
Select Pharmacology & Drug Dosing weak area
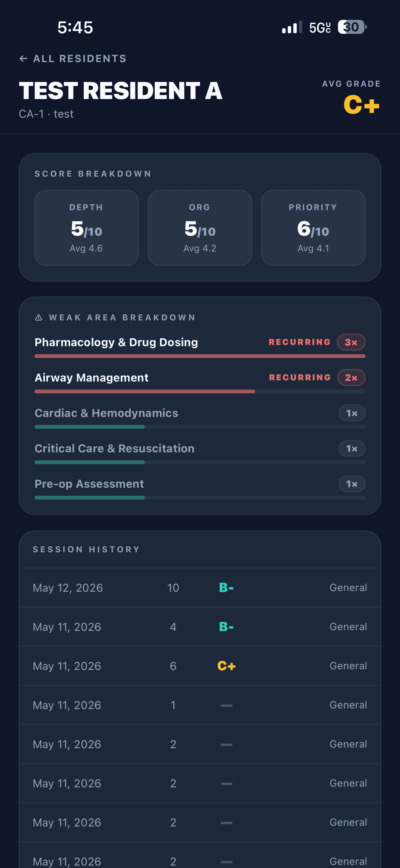pyautogui.click(x=116, y=342)
